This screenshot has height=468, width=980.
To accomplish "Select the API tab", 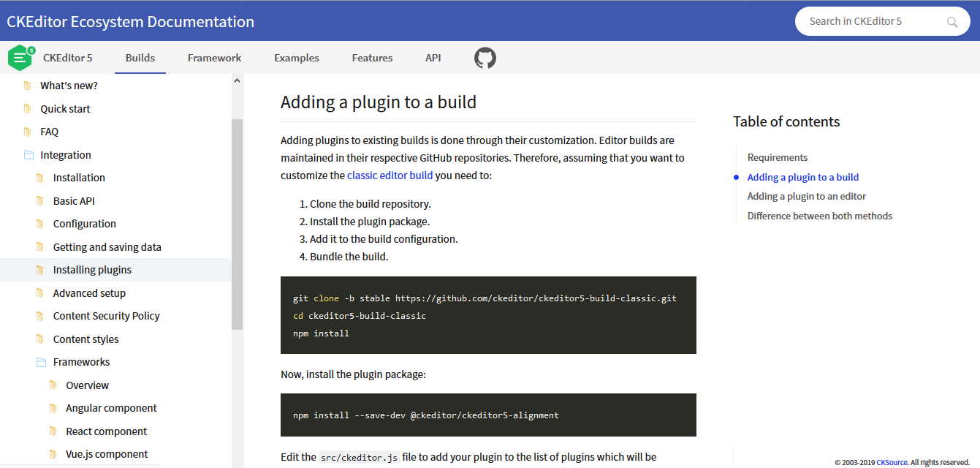I will tap(433, 58).
